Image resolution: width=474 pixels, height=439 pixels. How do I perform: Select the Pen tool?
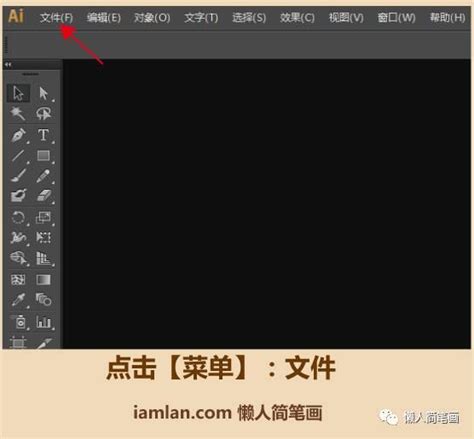[18, 135]
